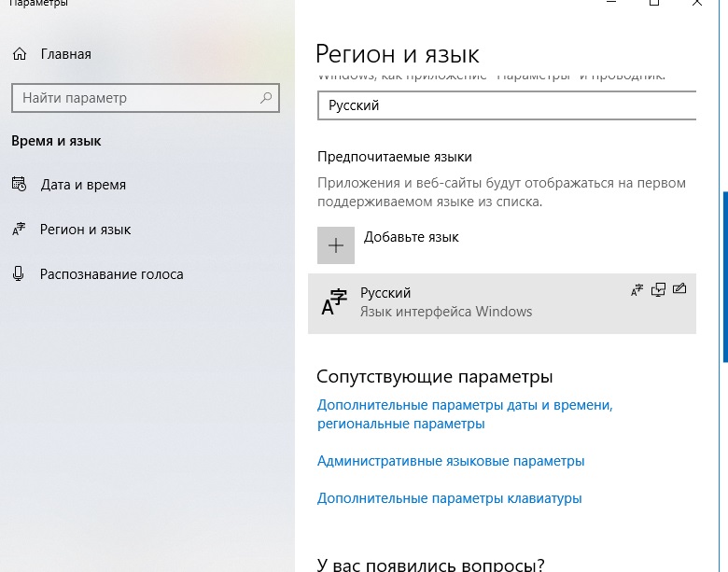This screenshot has width=728, height=572.
Task: Click the language icon beside Регион и язык
Action: [x=19, y=229]
